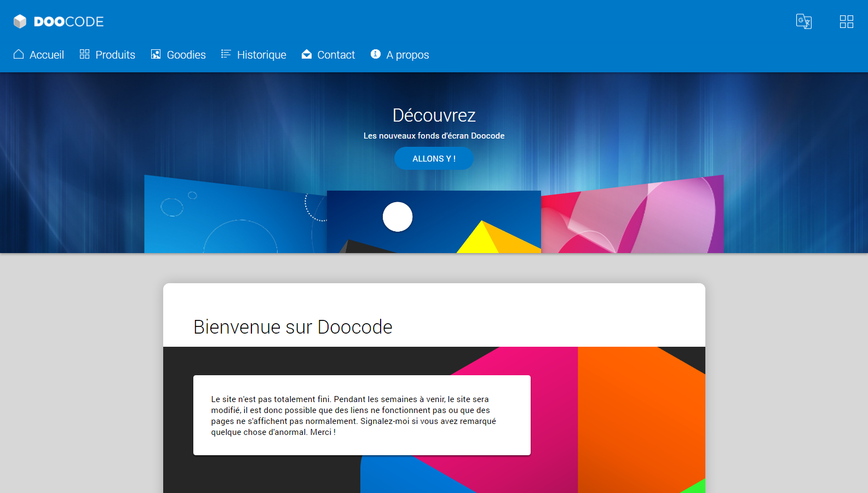Click the DOOCODE wordmark text
The height and width of the screenshot is (493, 868).
click(x=68, y=22)
